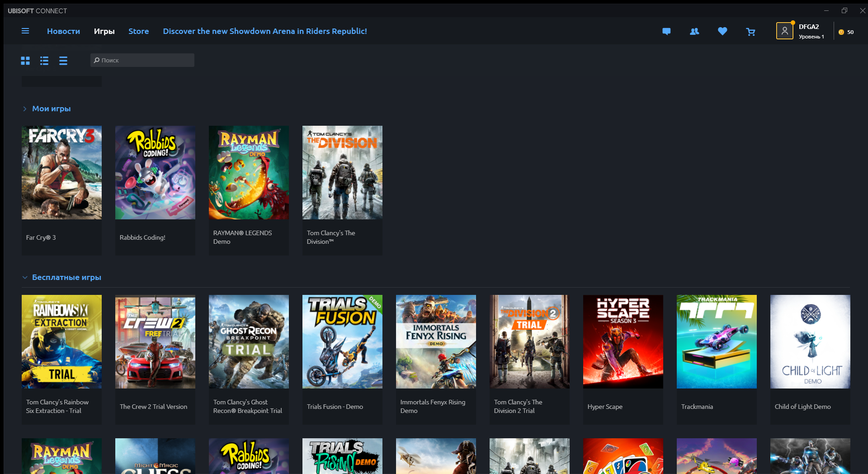Select the Hyper Scape title text
This screenshot has height=474, width=868.
tap(605, 407)
